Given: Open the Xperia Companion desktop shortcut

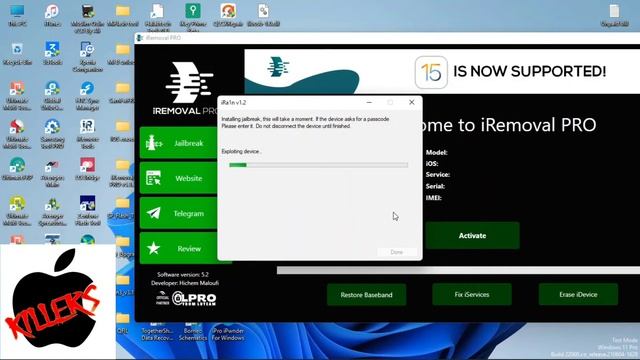Looking at the screenshot, I should tap(87, 56).
